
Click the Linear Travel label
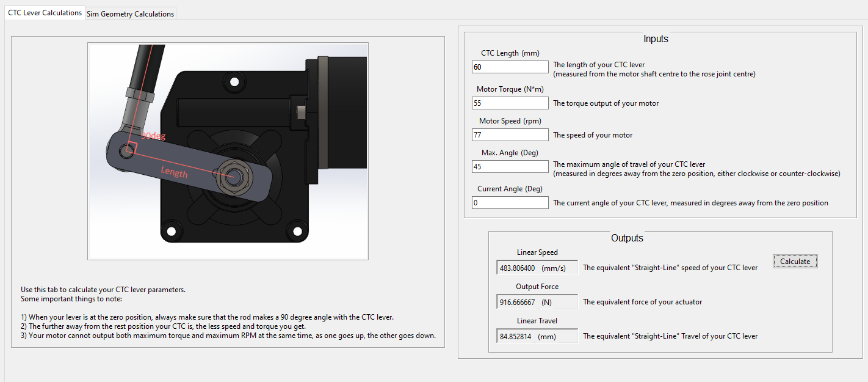pyautogui.click(x=537, y=321)
